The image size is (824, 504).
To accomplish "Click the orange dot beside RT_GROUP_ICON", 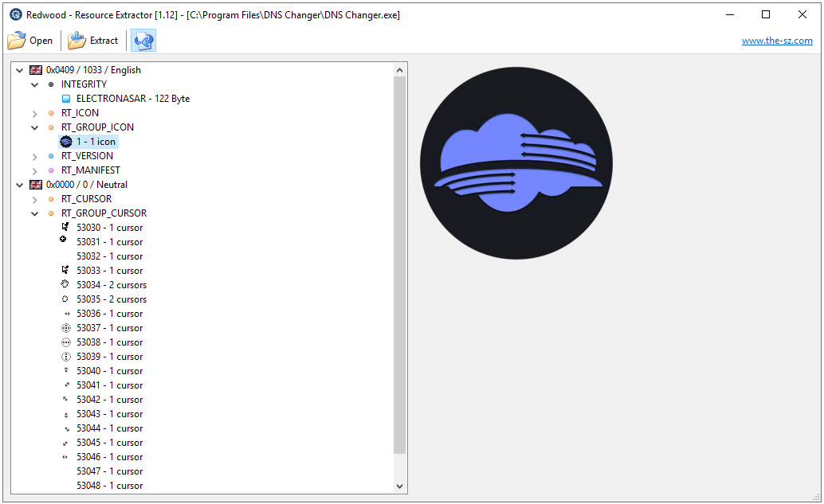I will 51,127.
